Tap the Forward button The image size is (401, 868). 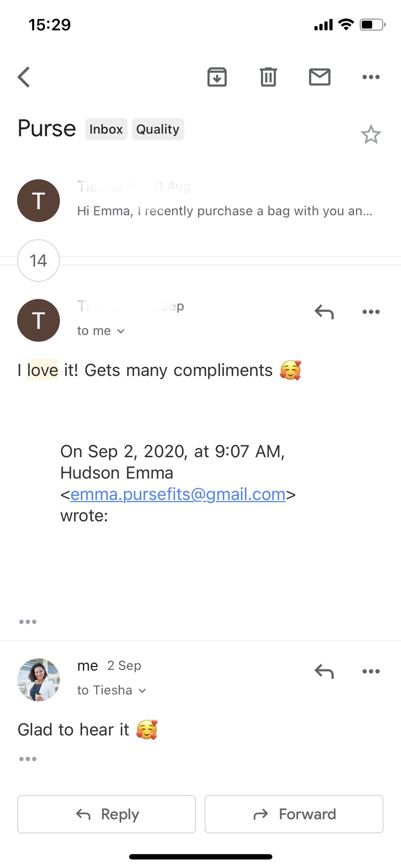coord(294,814)
